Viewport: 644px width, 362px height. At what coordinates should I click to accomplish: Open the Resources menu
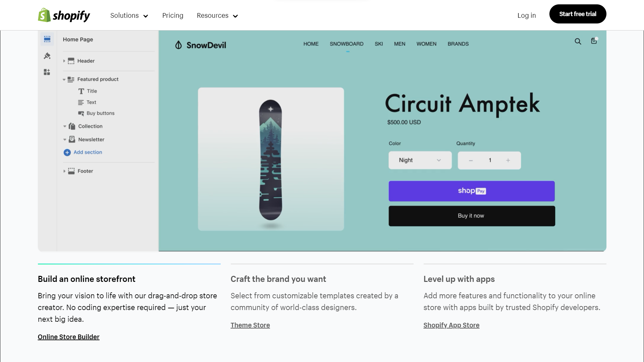[217, 15]
